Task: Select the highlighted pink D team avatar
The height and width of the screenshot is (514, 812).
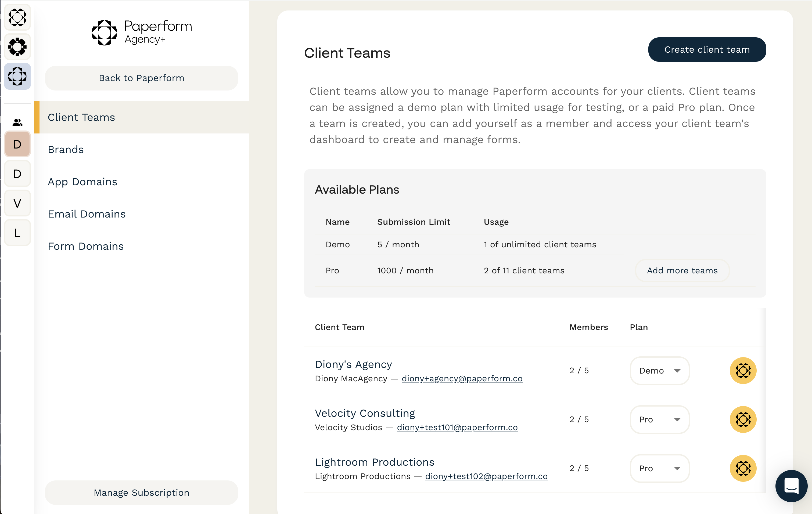Action: point(17,144)
